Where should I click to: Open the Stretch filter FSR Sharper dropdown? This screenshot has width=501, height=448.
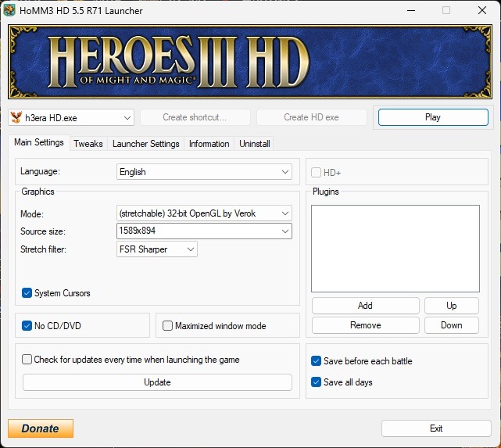pyautogui.click(x=157, y=249)
